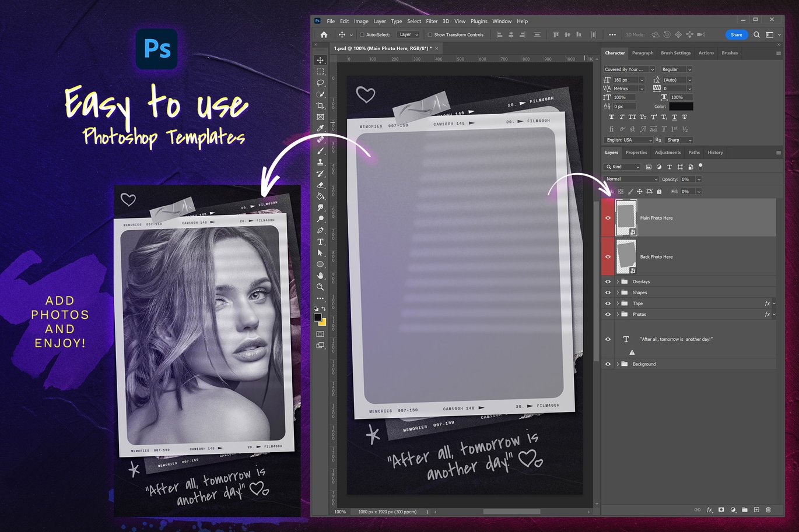Open the Auto-Select Layer dropdown
This screenshot has width=799, height=532.
tap(408, 35)
